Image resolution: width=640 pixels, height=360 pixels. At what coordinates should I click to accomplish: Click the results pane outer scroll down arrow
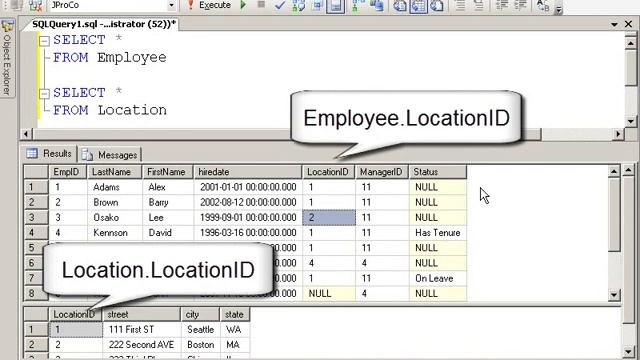[629, 351]
